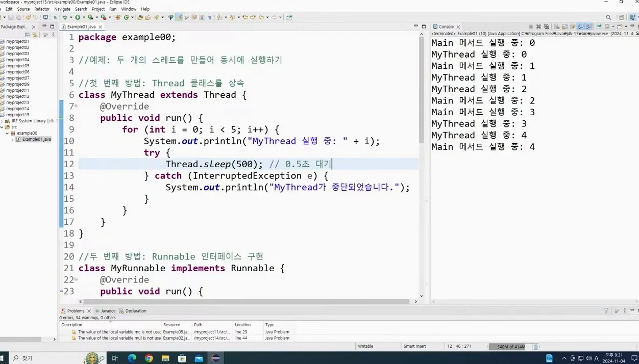Collapse the src folder in Package Explorer
639x364 pixels.
coord(2,127)
